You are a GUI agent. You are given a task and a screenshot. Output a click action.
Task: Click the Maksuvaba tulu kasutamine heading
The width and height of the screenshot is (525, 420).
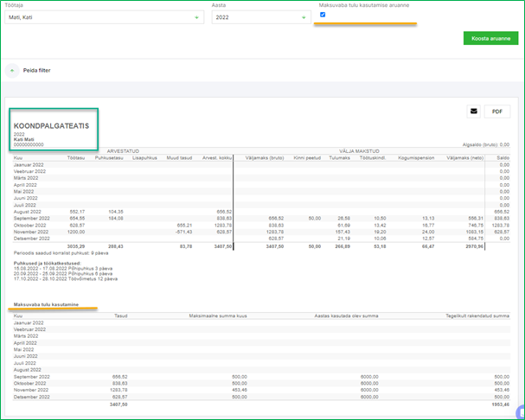(46, 304)
